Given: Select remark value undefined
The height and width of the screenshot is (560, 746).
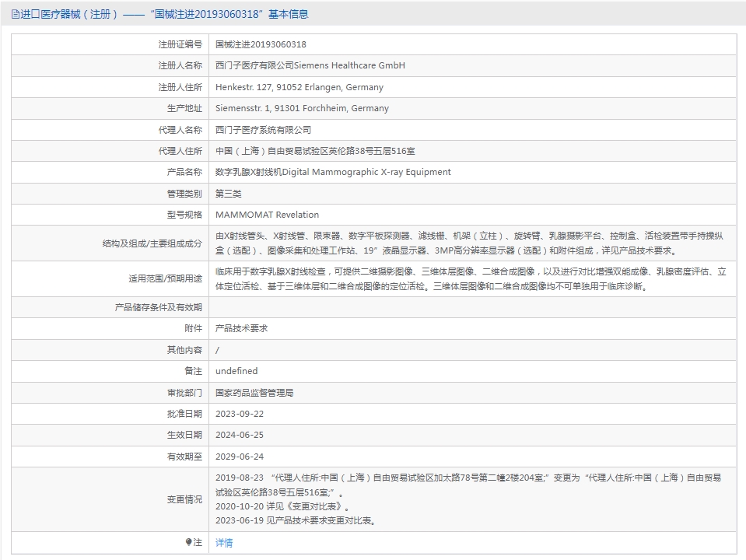Looking at the screenshot, I should click(236, 371).
